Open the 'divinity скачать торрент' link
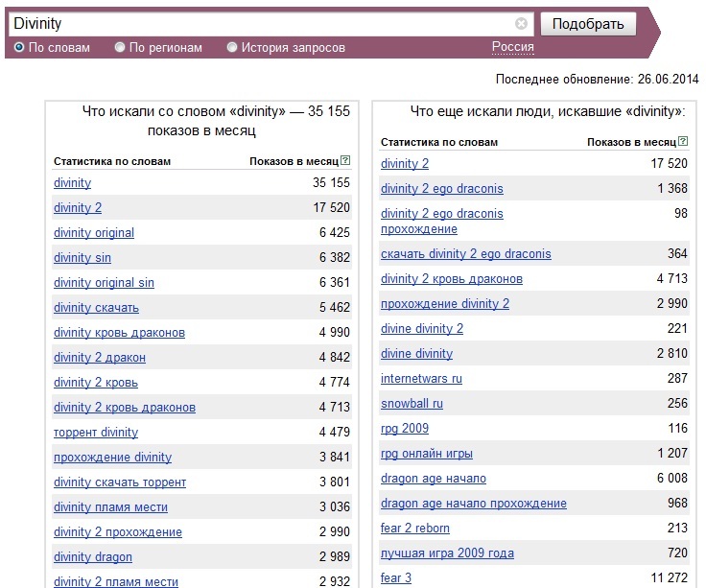This screenshot has width=706, height=588. click(x=119, y=482)
